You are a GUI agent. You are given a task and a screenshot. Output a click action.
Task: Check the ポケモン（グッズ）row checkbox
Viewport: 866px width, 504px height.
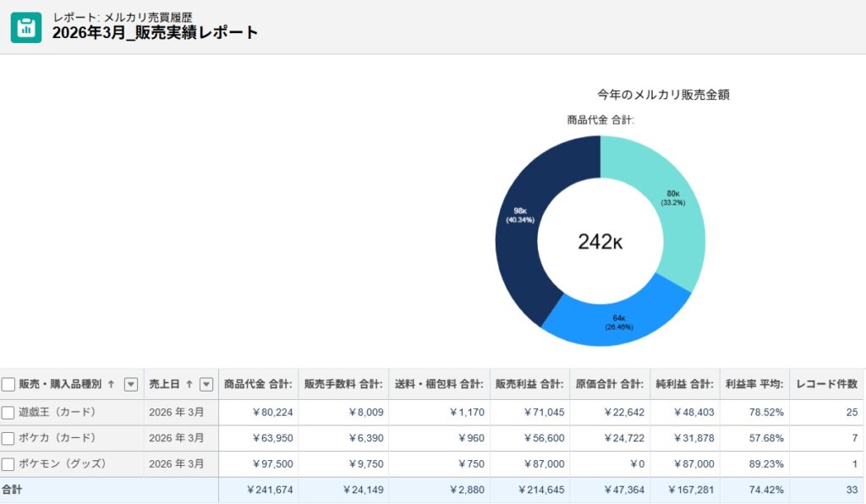[x=10, y=463]
